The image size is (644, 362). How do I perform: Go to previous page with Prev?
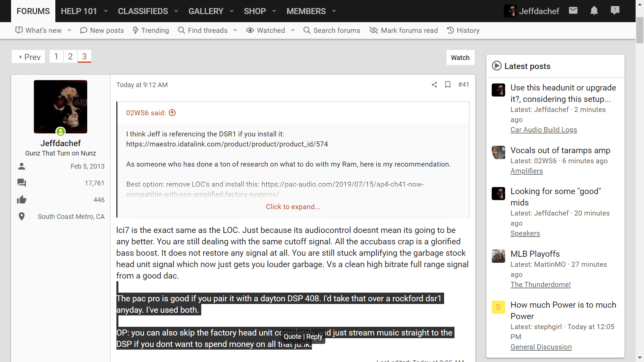29,57
